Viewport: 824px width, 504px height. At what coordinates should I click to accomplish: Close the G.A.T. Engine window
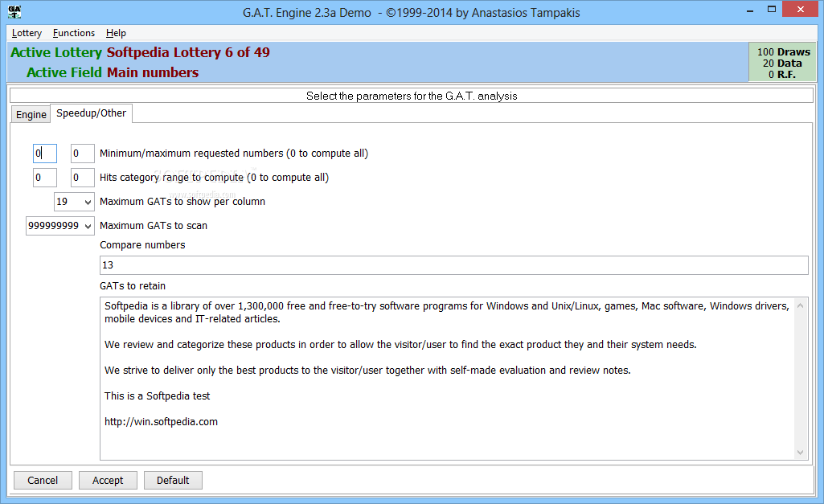(x=801, y=10)
